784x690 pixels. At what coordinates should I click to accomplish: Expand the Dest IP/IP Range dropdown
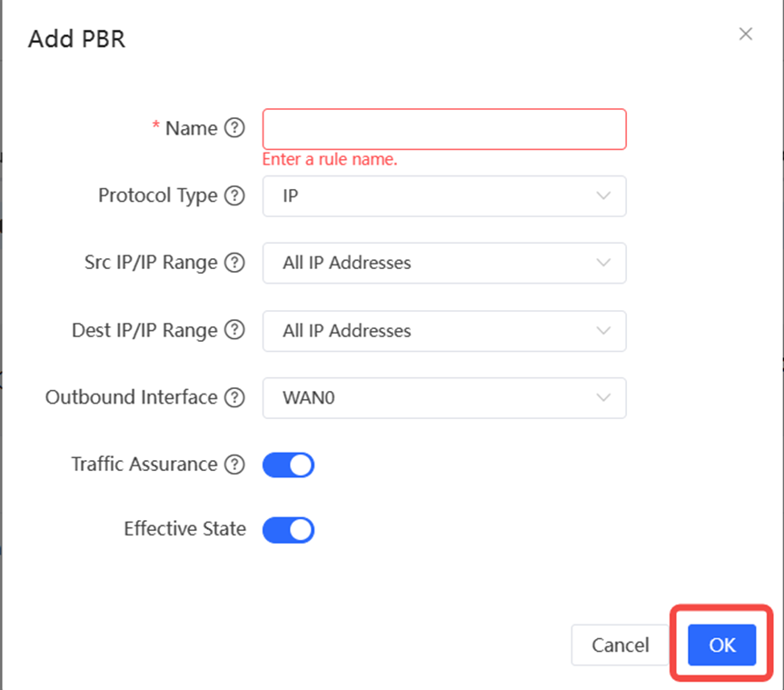[x=444, y=331]
